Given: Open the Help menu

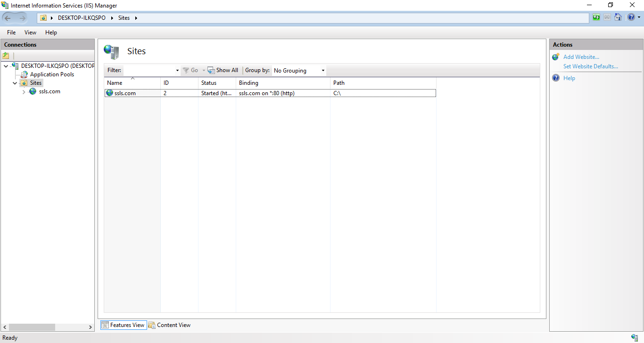Looking at the screenshot, I should pos(51,33).
